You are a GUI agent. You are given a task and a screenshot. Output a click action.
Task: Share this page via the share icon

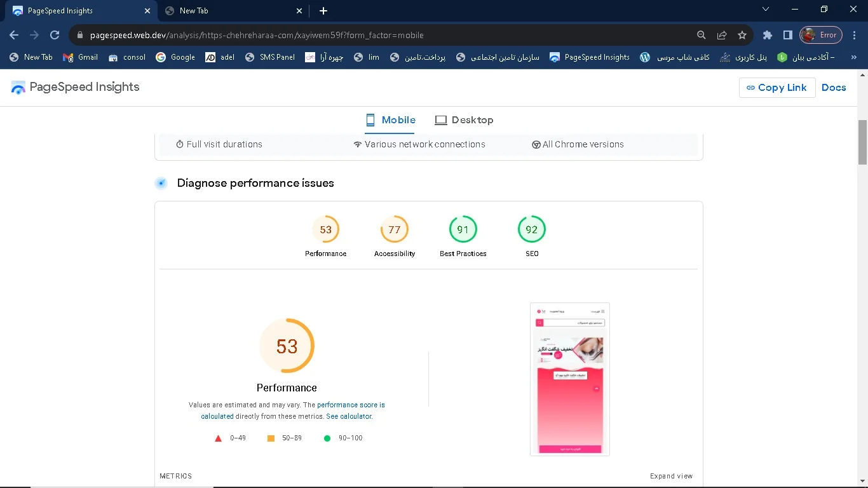pos(722,35)
